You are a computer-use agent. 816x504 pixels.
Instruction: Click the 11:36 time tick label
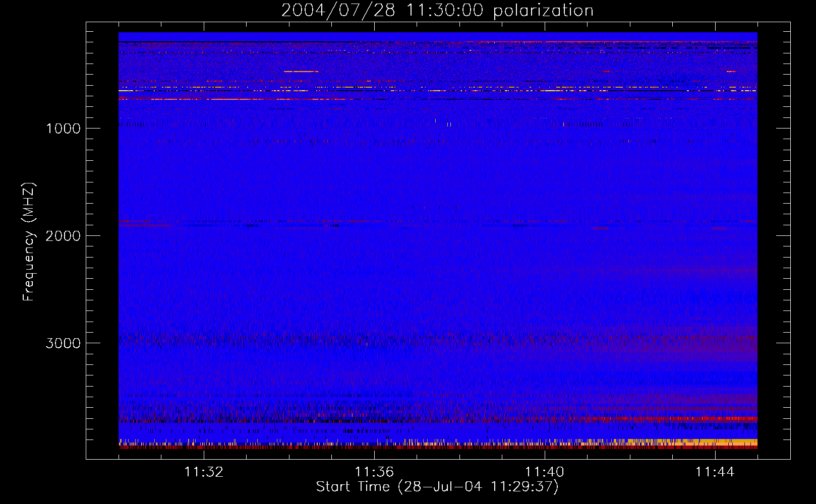tap(374, 472)
